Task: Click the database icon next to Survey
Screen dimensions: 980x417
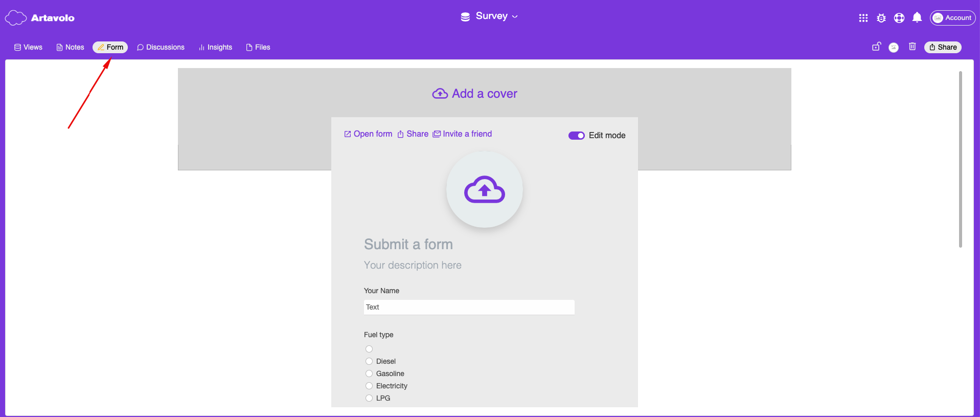Action: (x=465, y=17)
